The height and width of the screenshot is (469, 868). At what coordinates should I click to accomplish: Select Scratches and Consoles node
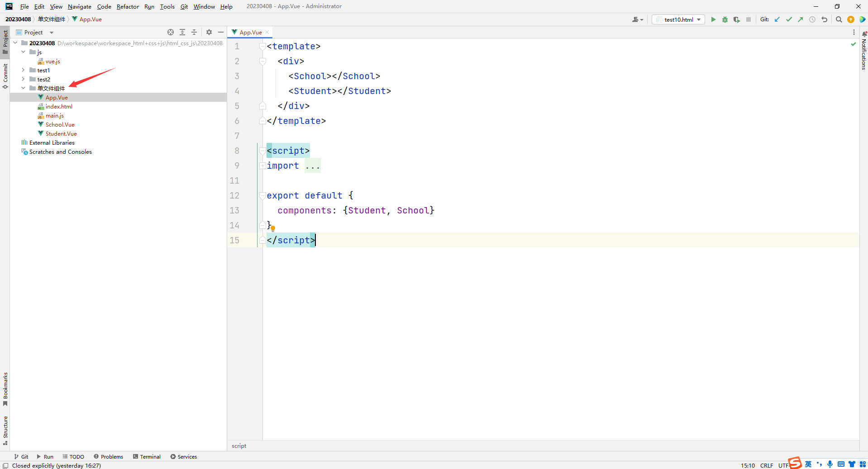click(x=60, y=152)
